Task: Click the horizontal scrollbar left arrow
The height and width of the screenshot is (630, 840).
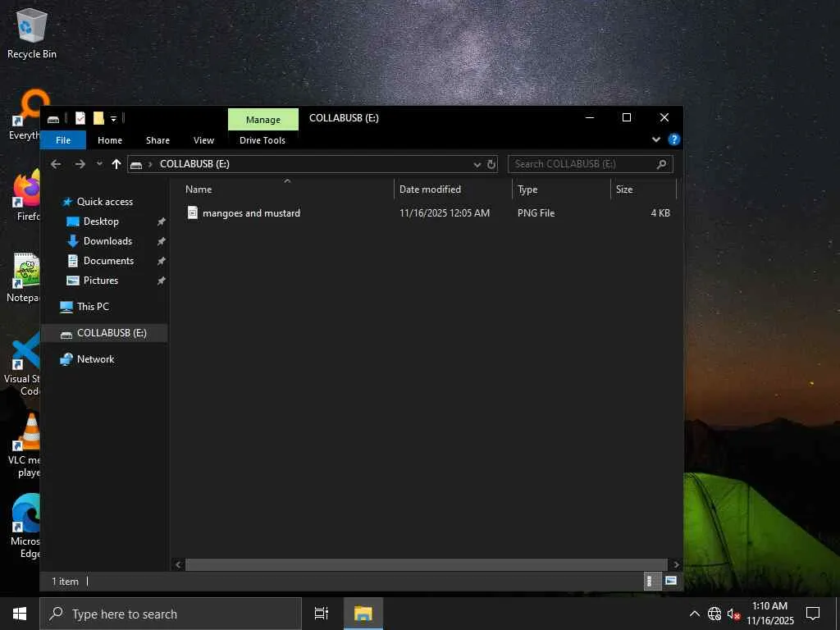Action: point(178,564)
